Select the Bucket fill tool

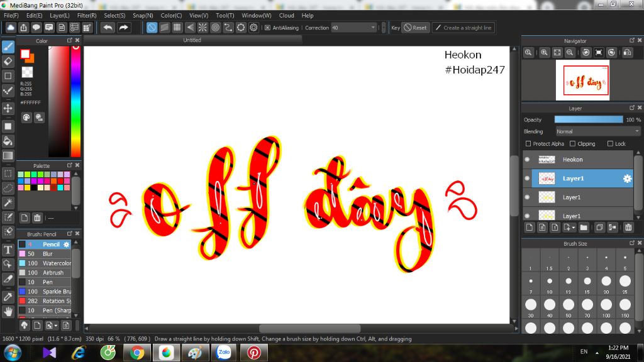click(8, 141)
